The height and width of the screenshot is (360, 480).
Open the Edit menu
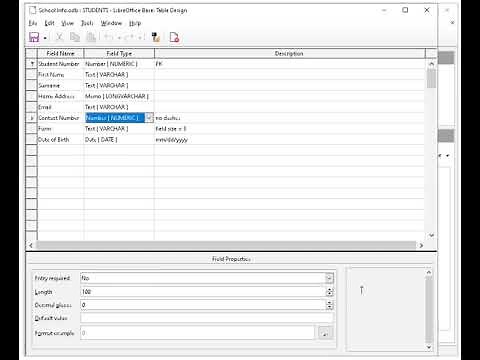[x=49, y=23]
